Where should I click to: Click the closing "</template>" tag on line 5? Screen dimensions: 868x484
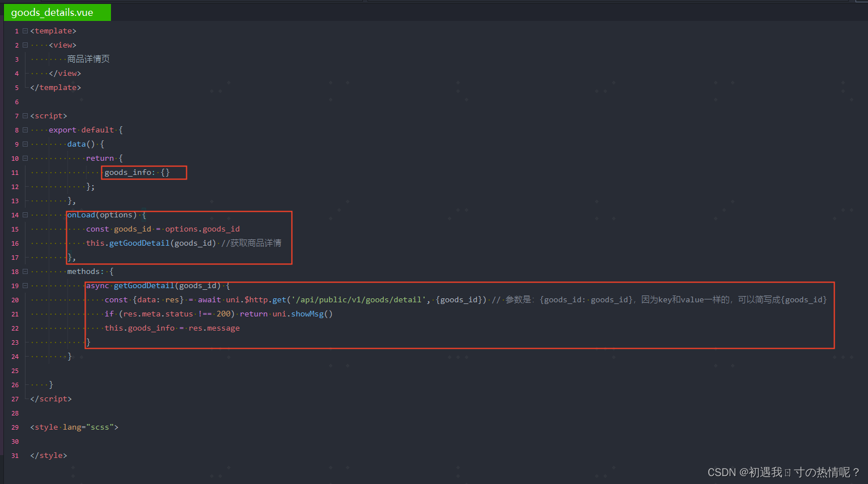tap(55, 88)
